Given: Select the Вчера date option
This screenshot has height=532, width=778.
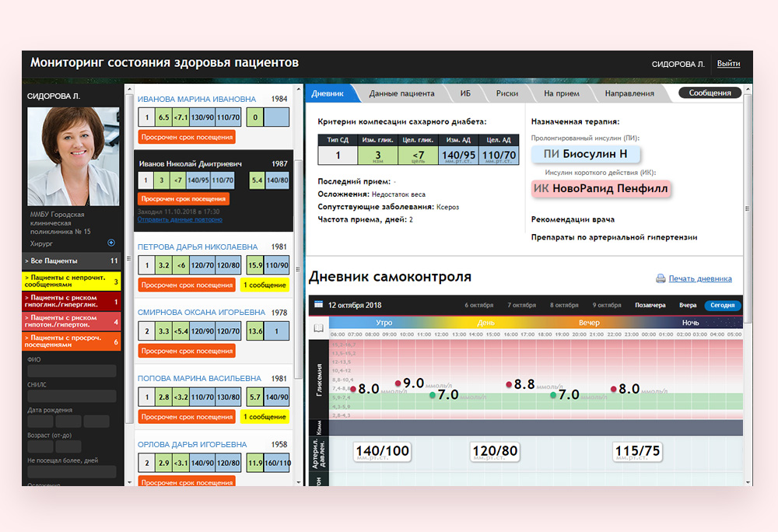Looking at the screenshot, I should 688,306.
